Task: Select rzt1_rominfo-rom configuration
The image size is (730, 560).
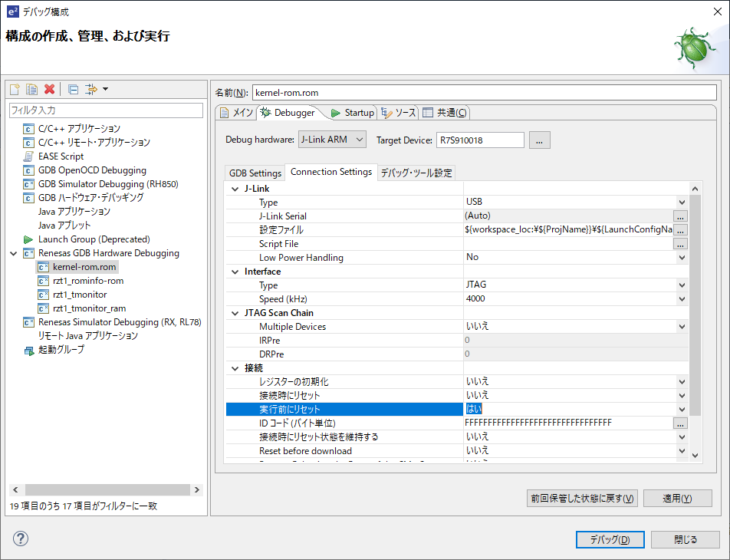Action: (x=88, y=281)
